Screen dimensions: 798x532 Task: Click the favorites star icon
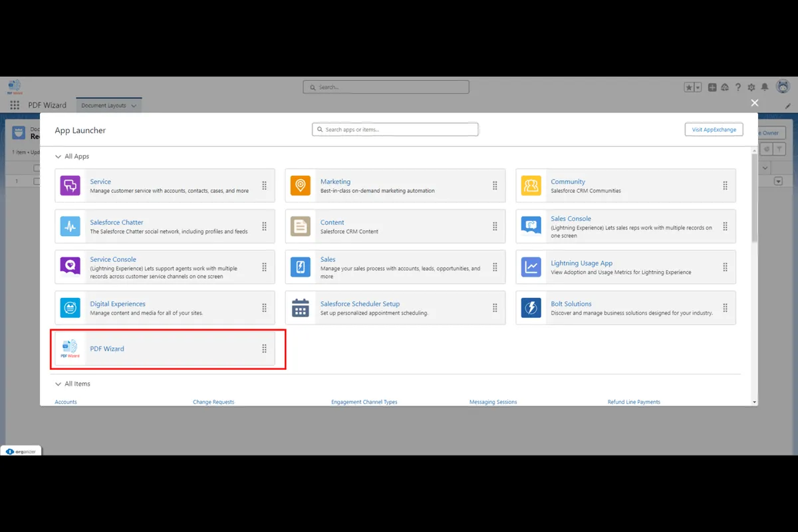[x=689, y=87]
